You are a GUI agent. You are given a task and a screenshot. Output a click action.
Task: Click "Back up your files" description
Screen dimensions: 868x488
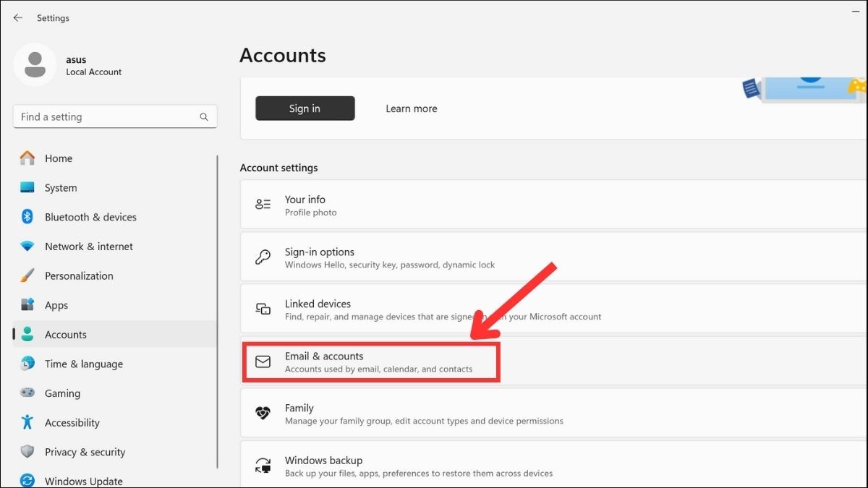point(419,474)
